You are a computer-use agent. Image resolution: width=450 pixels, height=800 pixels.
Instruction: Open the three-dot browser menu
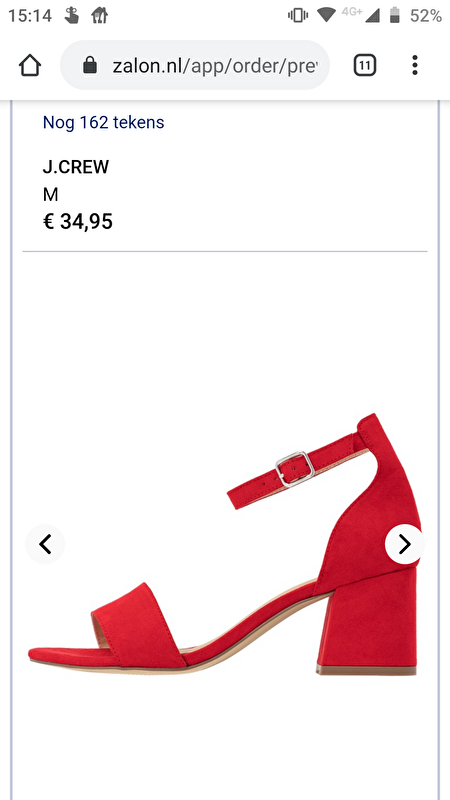(415, 65)
